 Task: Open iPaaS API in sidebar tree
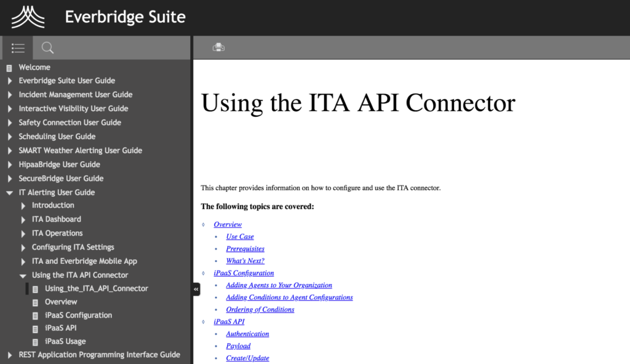(x=61, y=328)
